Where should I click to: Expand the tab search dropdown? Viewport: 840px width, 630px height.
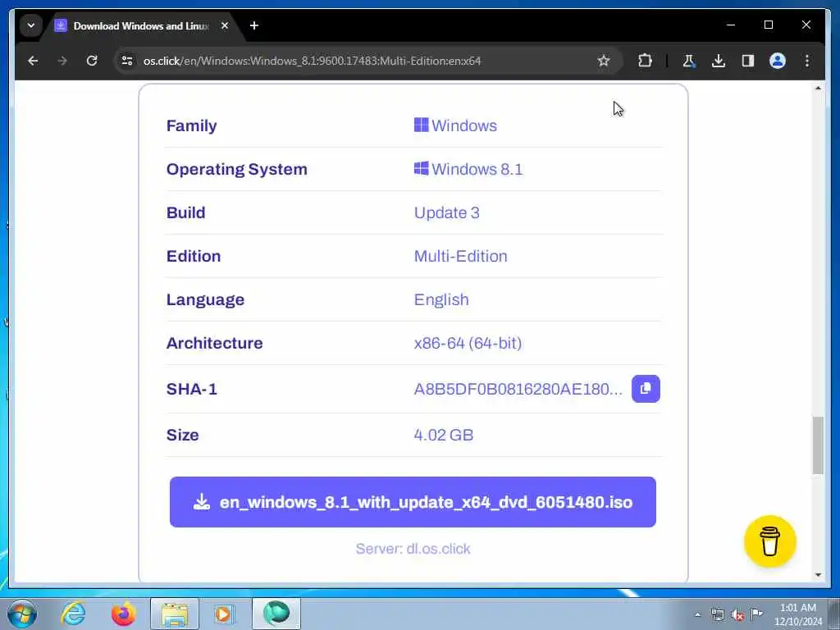31,25
